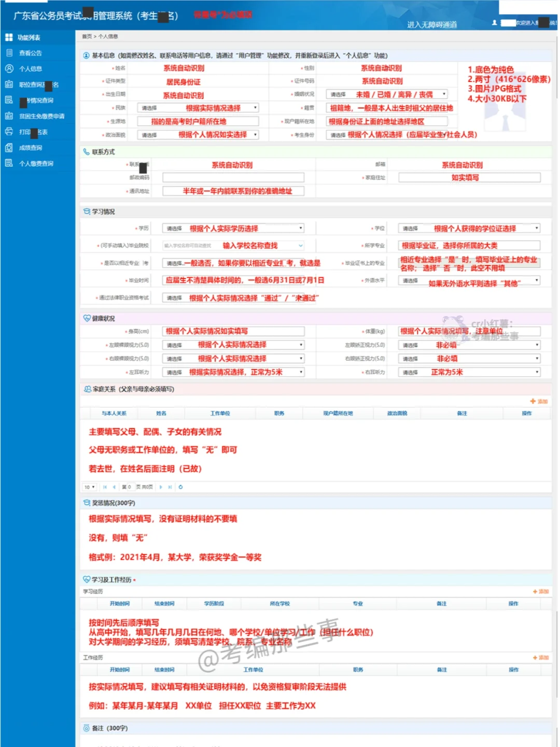Open the 婚姻状况 dropdown

(387, 94)
